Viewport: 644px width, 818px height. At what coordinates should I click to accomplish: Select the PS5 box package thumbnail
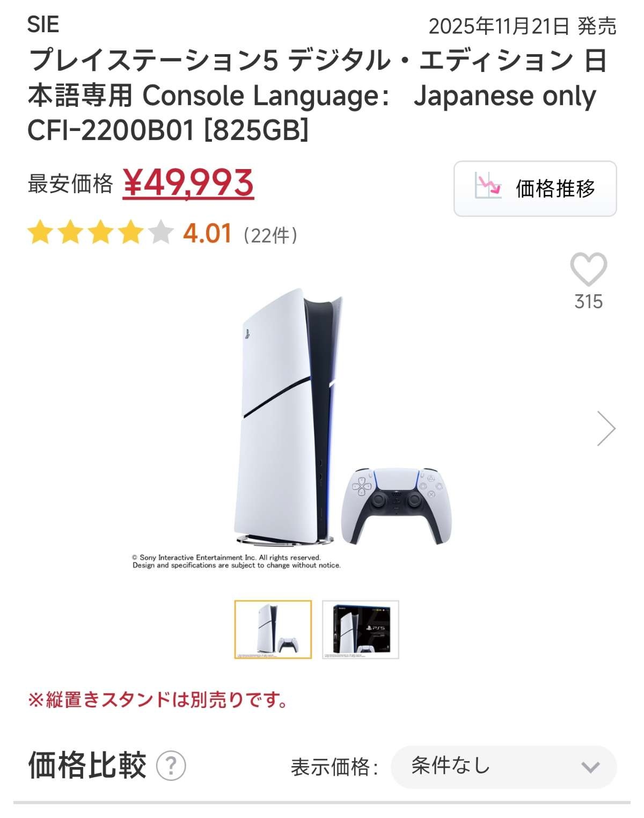[x=361, y=630]
